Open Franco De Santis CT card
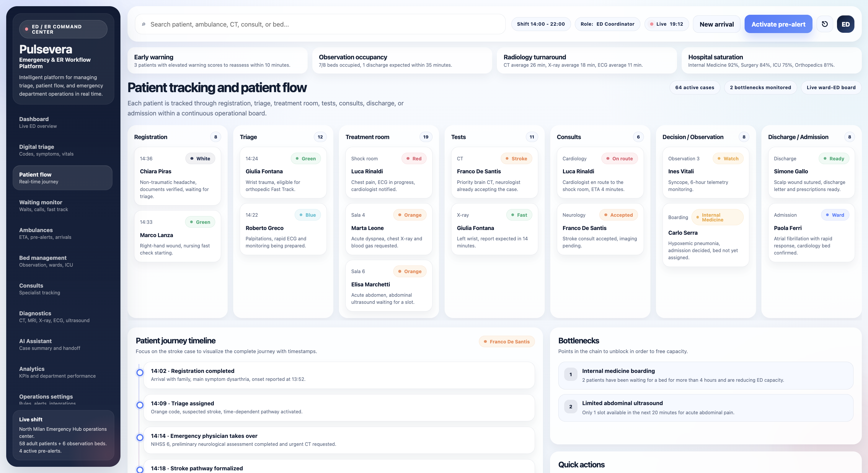 [494, 172]
